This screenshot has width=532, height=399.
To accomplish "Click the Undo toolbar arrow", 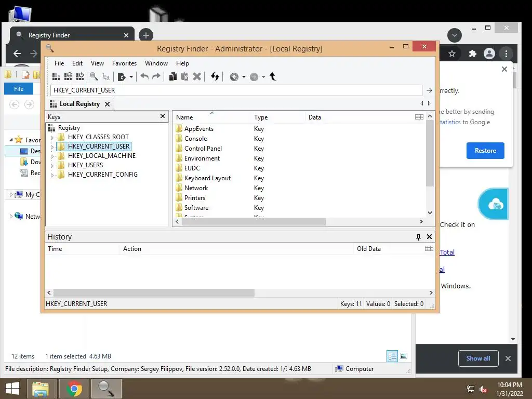I will (x=144, y=77).
